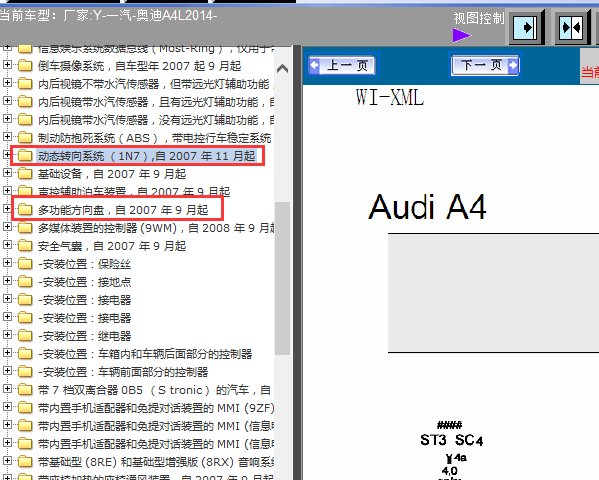Expand 制动防抱死系统 (ABS) node
This screenshot has height=480, width=599.
pyautogui.click(x=7, y=137)
